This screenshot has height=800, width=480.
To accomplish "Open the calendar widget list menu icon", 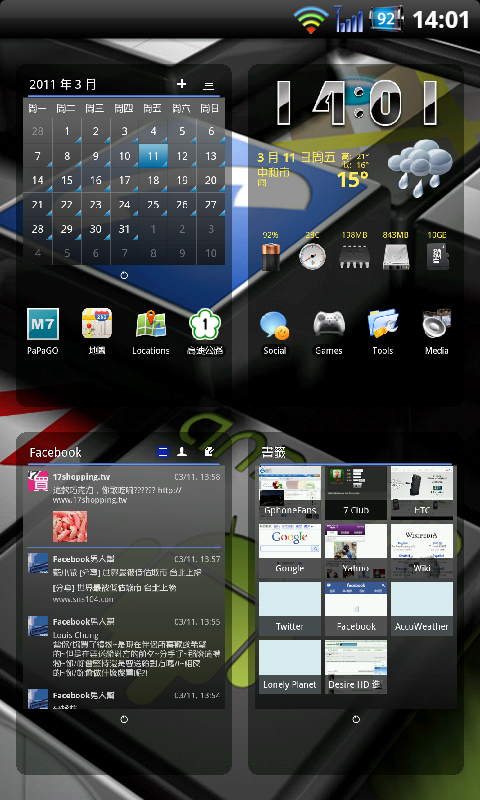I will [209, 86].
